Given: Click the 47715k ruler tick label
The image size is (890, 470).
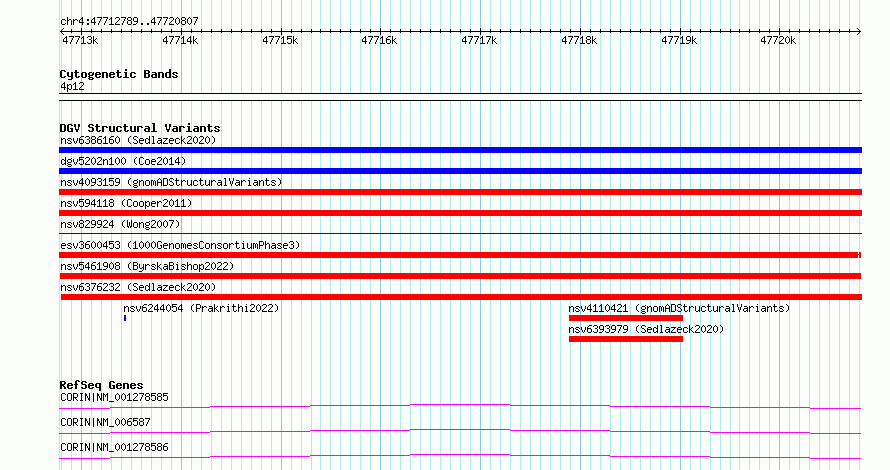Looking at the screenshot, I should (280, 40).
